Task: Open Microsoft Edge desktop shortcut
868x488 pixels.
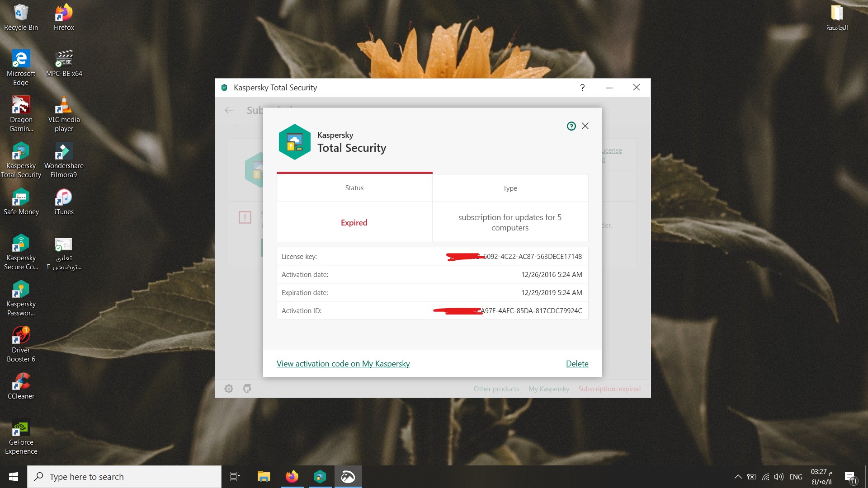Action: (x=21, y=68)
